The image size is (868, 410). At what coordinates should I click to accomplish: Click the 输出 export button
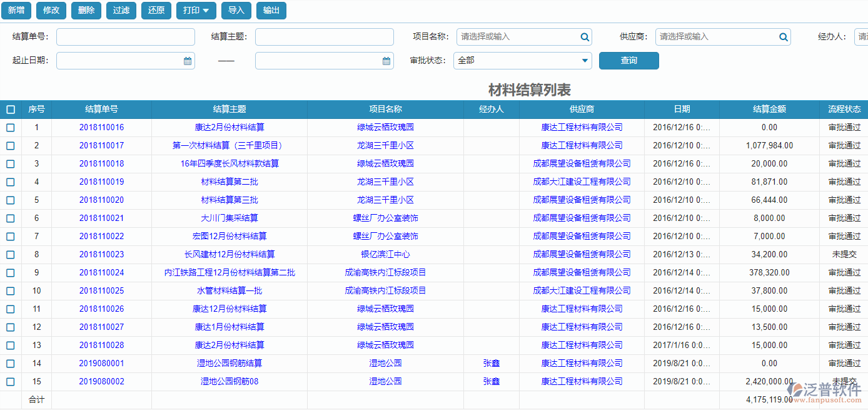click(271, 11)
